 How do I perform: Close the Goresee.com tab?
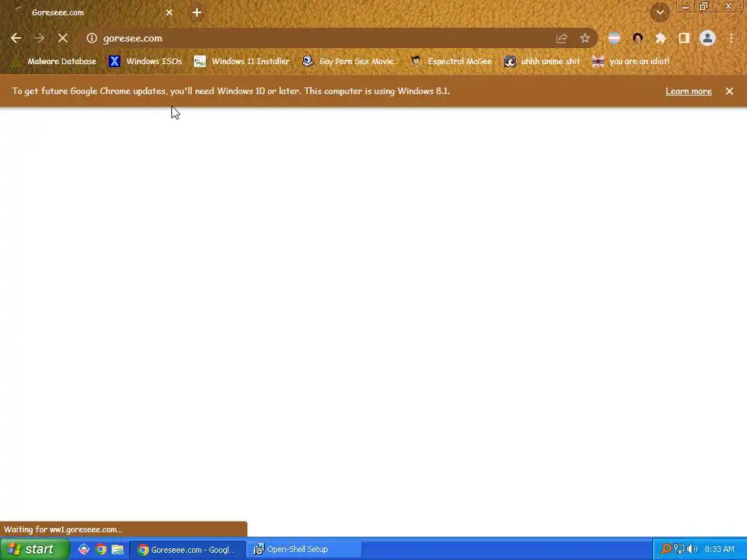[x=169, y=13]
